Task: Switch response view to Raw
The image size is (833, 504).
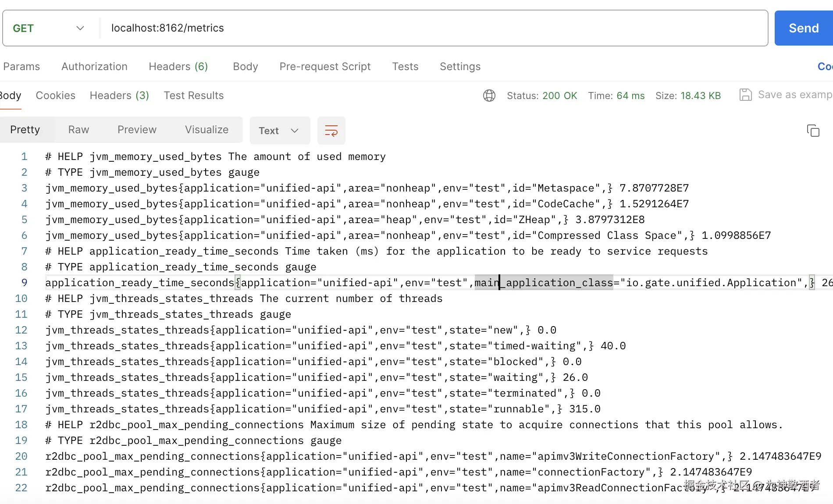Action: point(78,130)
